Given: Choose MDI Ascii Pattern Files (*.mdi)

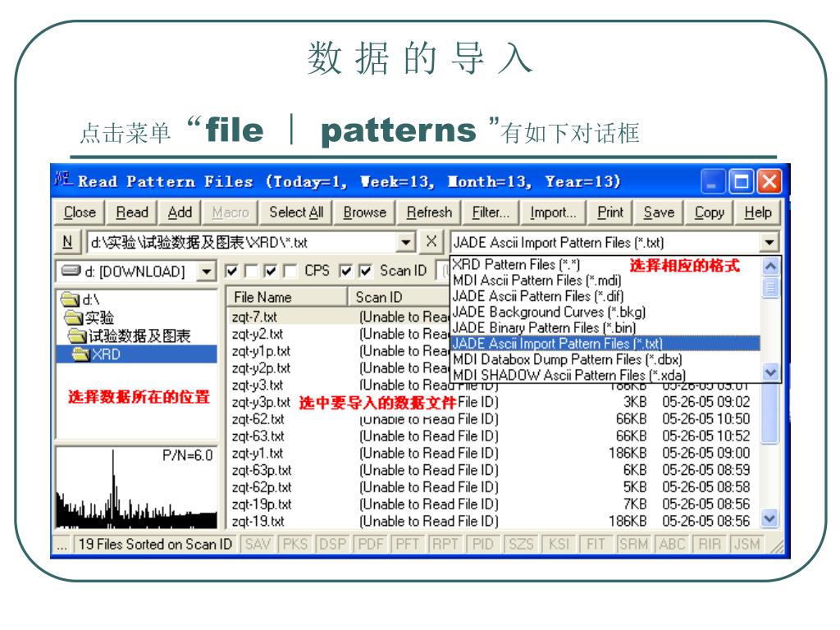Looking at the screenshot, I should (605, 281).
